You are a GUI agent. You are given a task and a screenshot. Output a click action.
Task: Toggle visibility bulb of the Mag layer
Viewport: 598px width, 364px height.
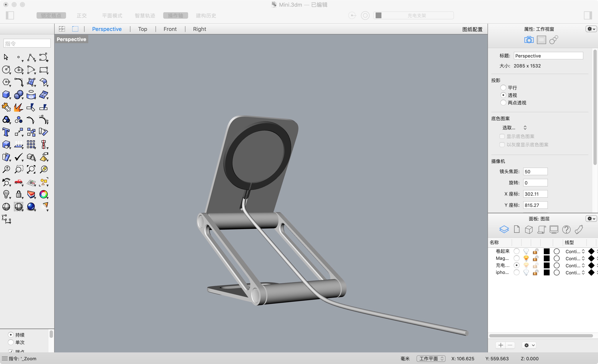[x=526, y=258]
